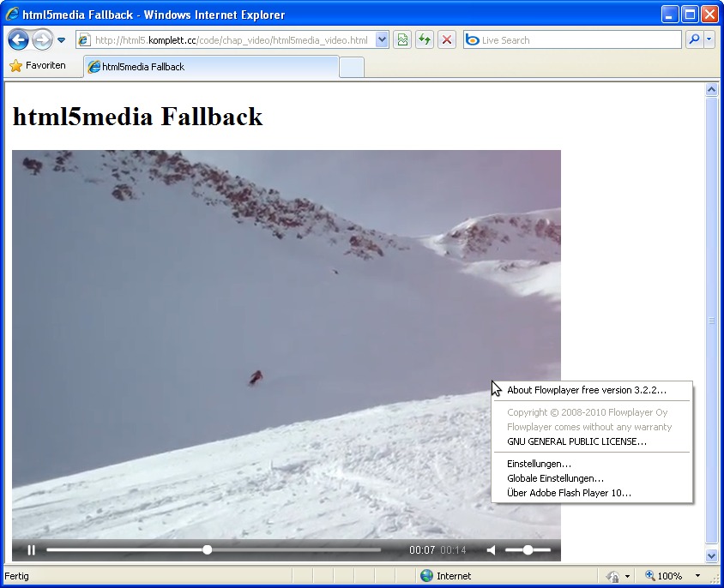Click the browser Back arrow button
The height and width of the screenshot is (588, 724).
[x=19, y=39]
